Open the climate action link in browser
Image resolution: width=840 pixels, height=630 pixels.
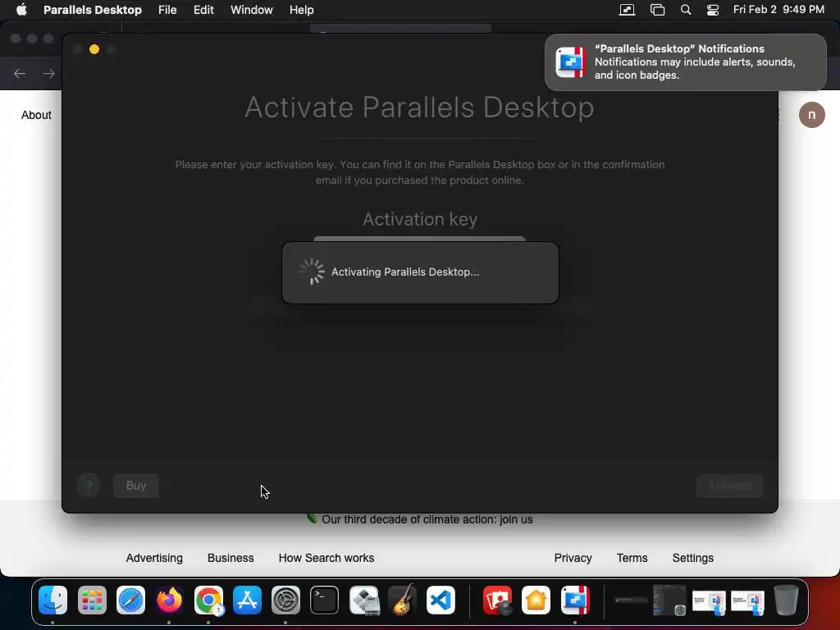[x=427, y=519]
